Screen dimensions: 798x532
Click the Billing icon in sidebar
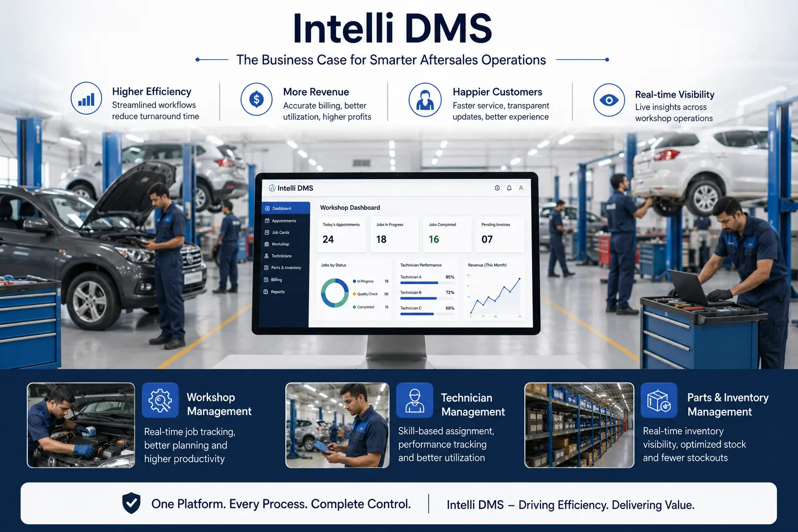click(x=266, y=280)
